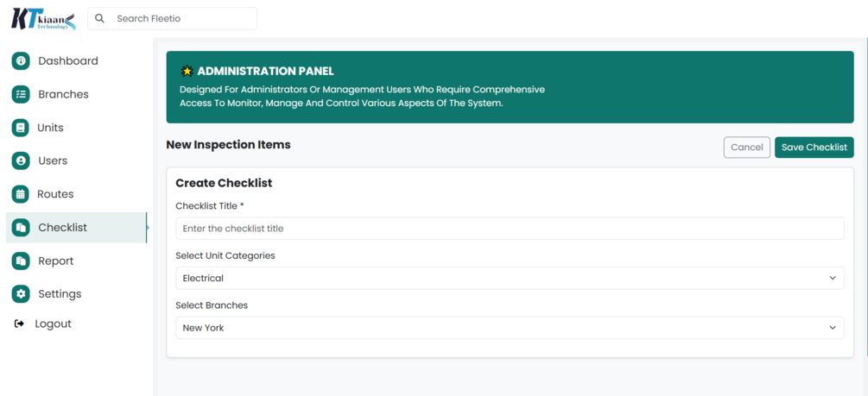Click the Search Fleetio search box
Viewport: 868px width, 396px height.
tap(181, 18)
